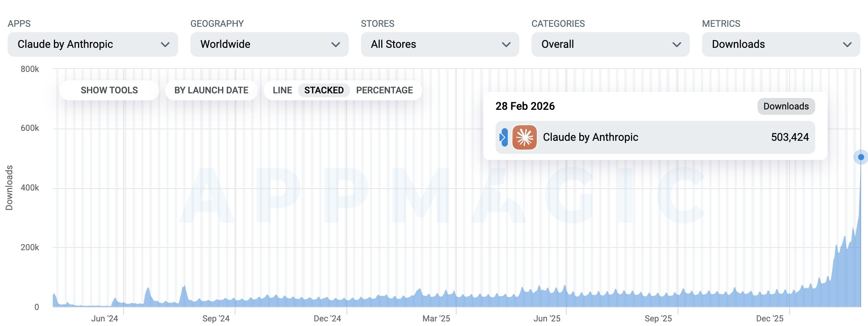868x326 pixels.
Task: Toggle the STACKED chart view
Action: click(x=323, y=90)
